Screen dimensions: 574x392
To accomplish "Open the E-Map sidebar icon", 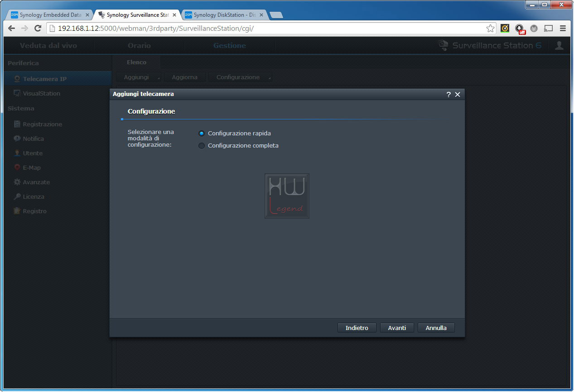I will tap(17, 167).
